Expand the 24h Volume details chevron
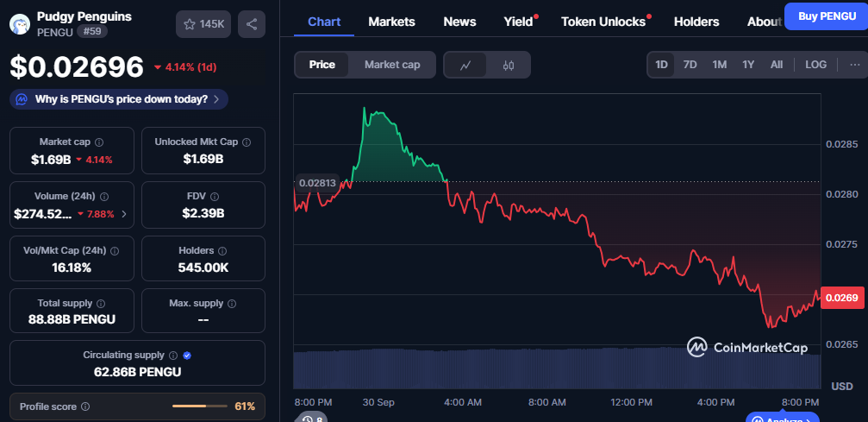Screen dimensions: 868x422 [123, 214]
